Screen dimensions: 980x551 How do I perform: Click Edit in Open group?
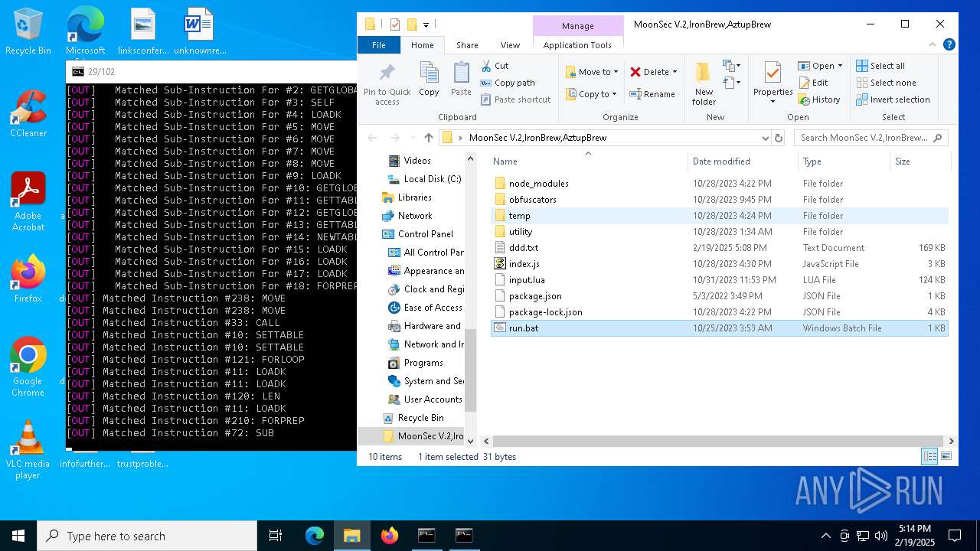[x=813, y=83]
